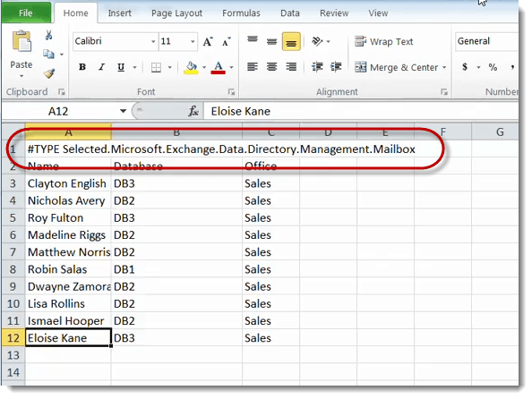The width and height of the screenshot is (532, 399).
Task: Switch to the Data tab
Action: tap(290, 13)
